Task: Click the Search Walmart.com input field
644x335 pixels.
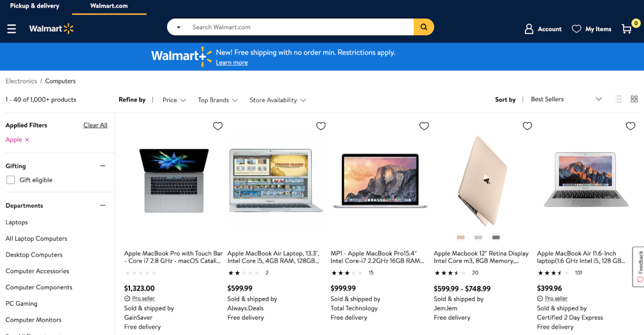Action: (300, 27)
